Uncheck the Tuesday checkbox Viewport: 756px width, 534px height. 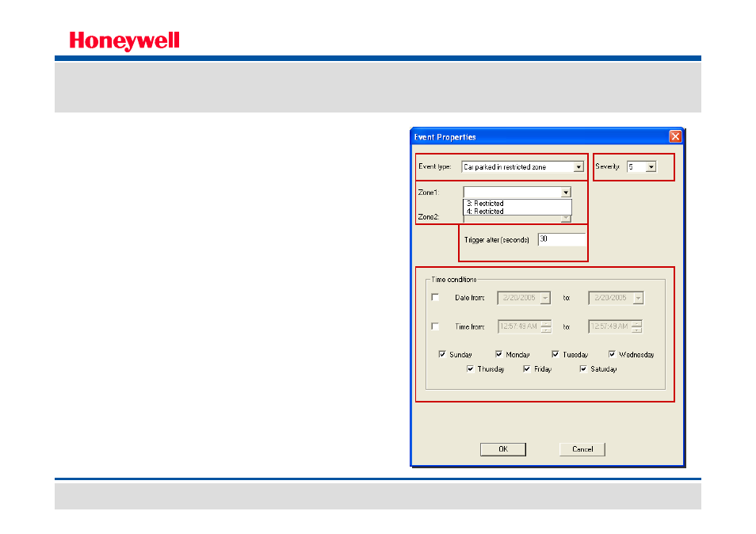coord(556,354)
